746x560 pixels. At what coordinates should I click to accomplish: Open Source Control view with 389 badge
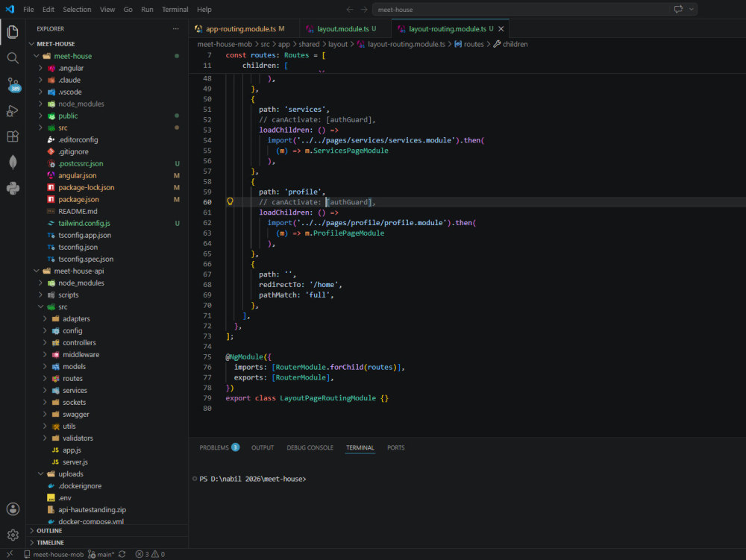tap(13, 85)
